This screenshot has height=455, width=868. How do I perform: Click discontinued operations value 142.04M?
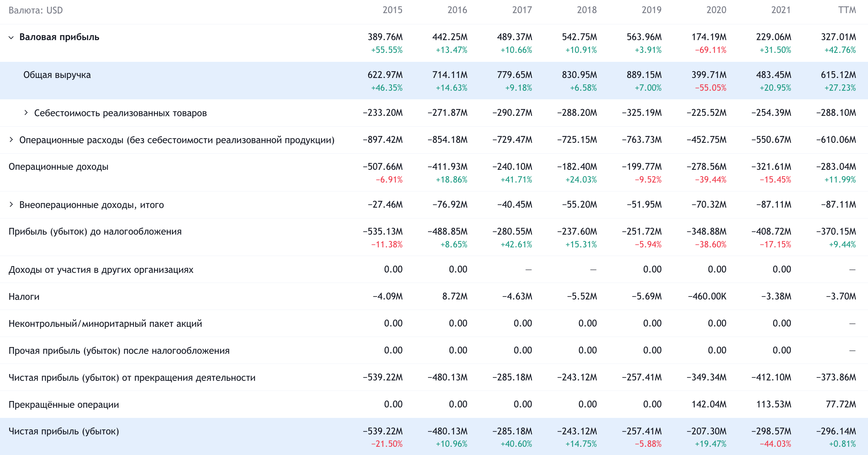(709, 404)
